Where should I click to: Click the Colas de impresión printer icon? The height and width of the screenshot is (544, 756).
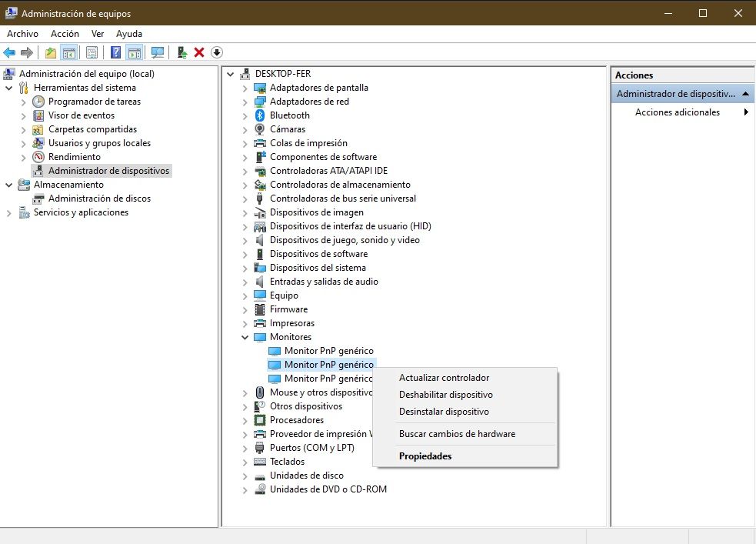260,143
